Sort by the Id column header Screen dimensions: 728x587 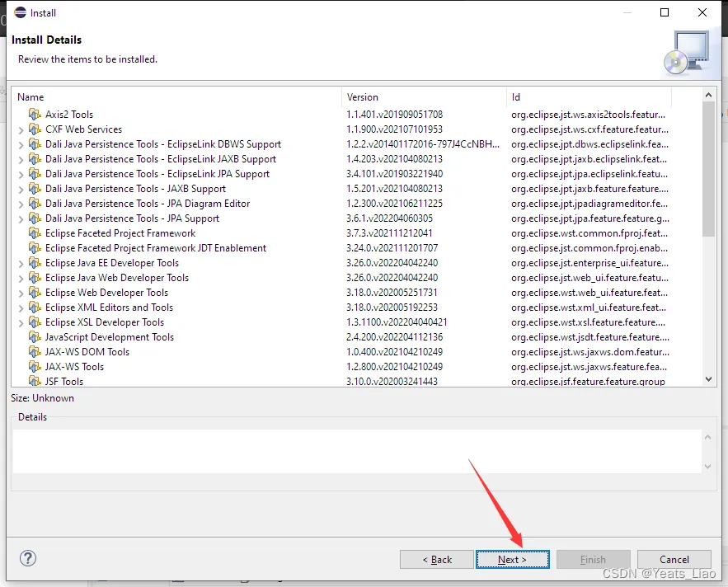589,97
